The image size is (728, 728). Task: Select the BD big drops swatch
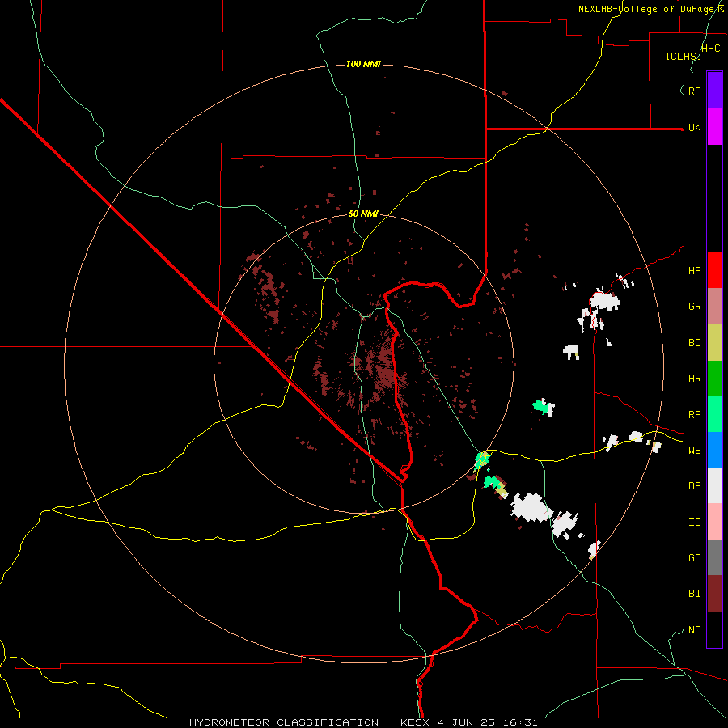point(714,343)
